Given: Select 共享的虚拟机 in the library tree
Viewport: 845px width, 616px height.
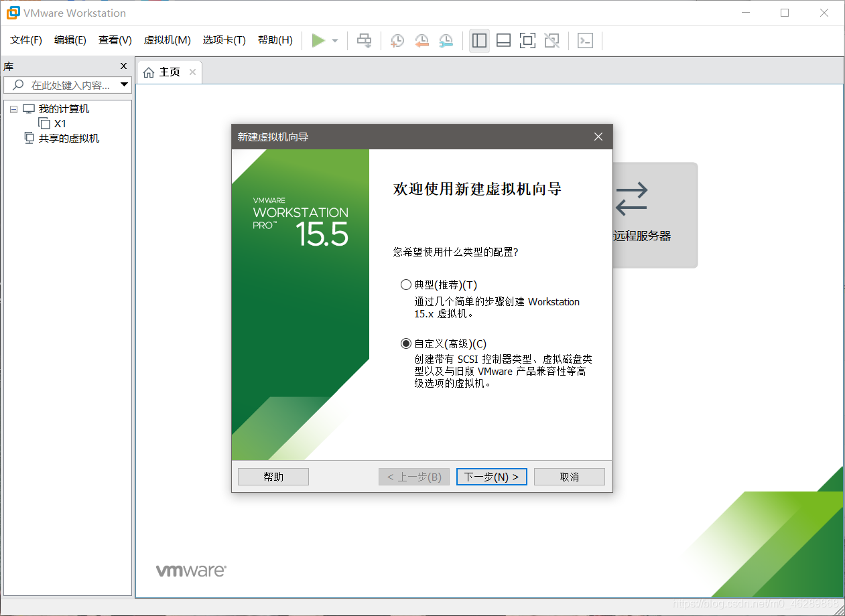Looking at the screenshot, I should (x=69, y=139).
